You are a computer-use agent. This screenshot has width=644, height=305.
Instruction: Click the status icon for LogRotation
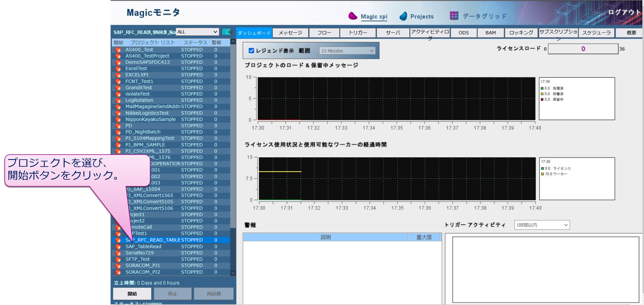click(118, 100)
